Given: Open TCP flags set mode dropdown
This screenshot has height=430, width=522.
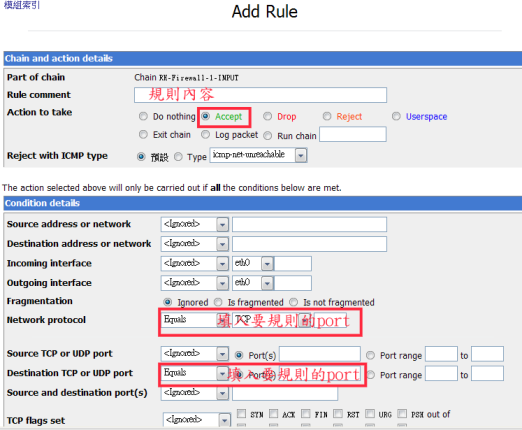Looking at the screenshot, I should coord(197,420).
